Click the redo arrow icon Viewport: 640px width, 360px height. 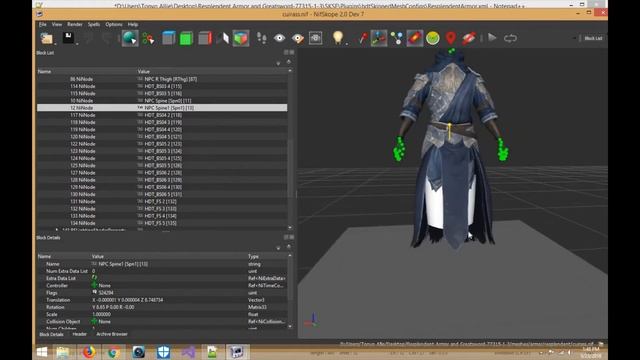coord(107,38)
